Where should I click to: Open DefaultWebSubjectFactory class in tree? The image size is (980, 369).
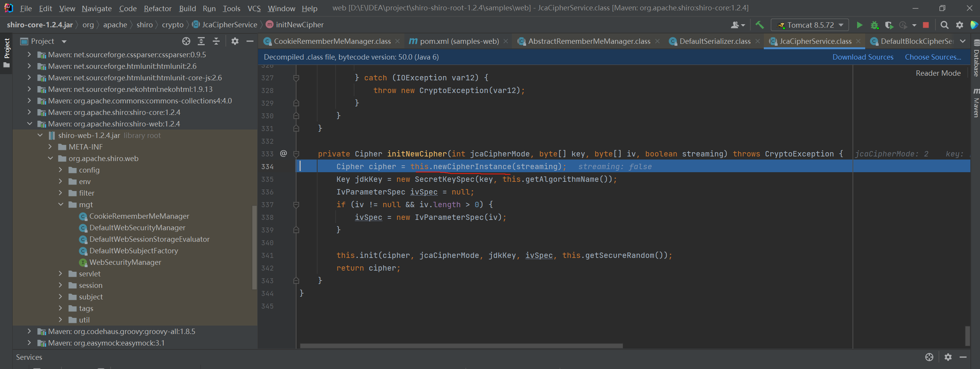pos(134,251)
